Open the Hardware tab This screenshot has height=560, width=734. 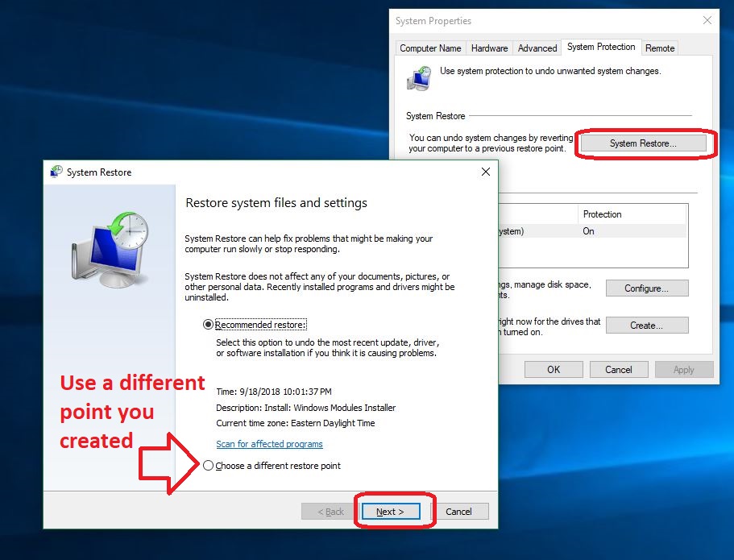(x=489, y=48)
